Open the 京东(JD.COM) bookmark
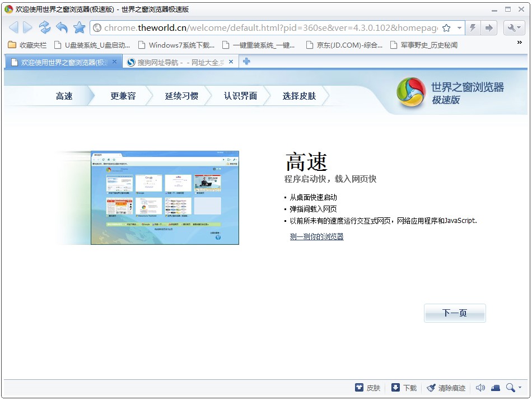This screenshot has width=532, height=400. [343, 45]
